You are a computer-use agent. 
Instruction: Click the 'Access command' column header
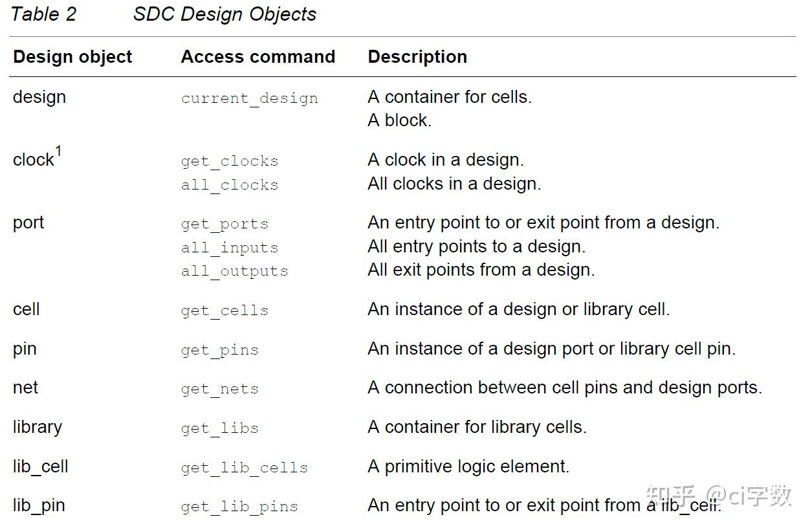(x=258, y=57)
